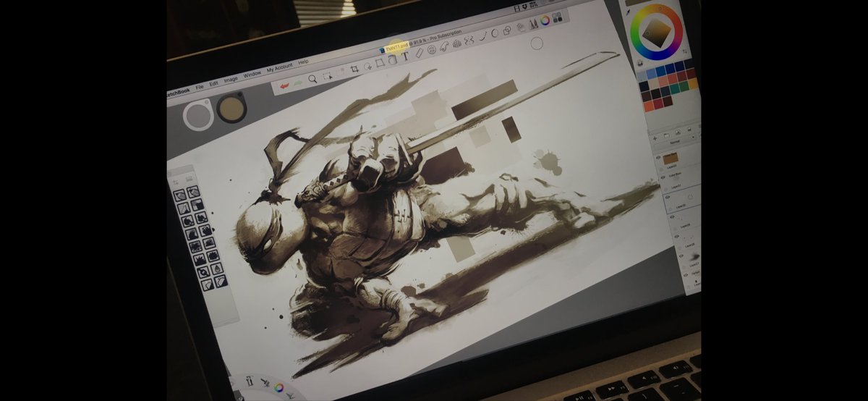868x401 pixels.
Task: Select the rectangular Selection tool
Action: coord(327,77)
